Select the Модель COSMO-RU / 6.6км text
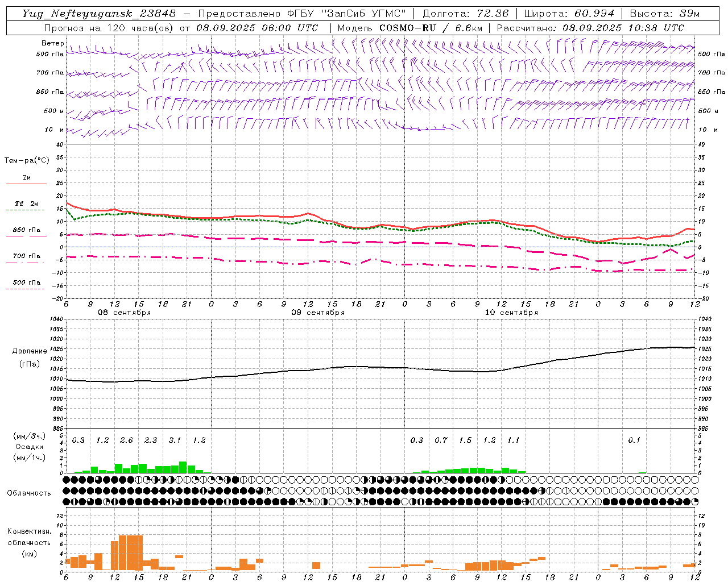Viewport: 728px width, 582px height. coord(410,28)
